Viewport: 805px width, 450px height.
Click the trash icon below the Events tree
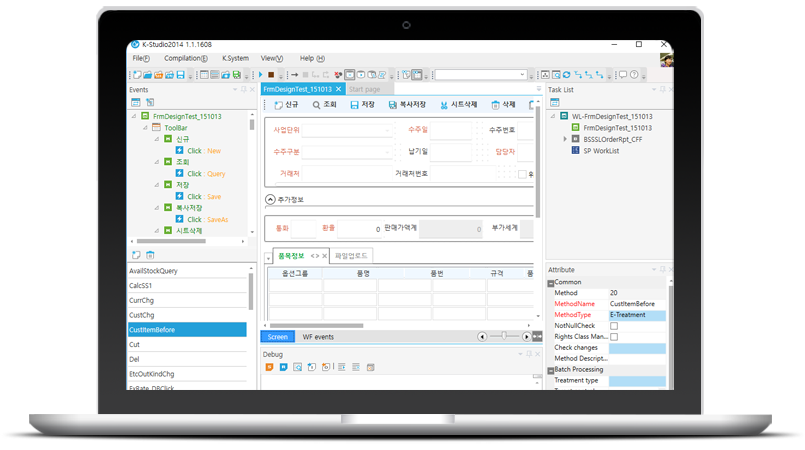pyautogui.click(x=151, y=255)
